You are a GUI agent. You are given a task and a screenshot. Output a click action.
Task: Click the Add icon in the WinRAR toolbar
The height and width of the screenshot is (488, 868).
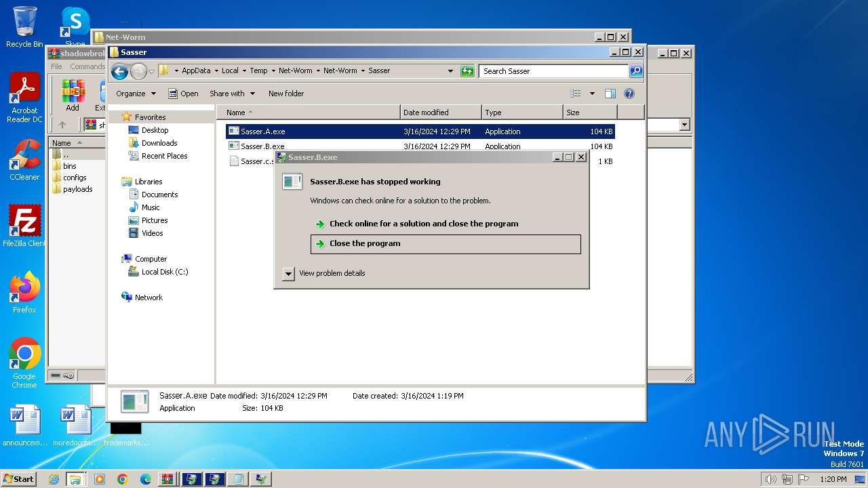[73, 96]
